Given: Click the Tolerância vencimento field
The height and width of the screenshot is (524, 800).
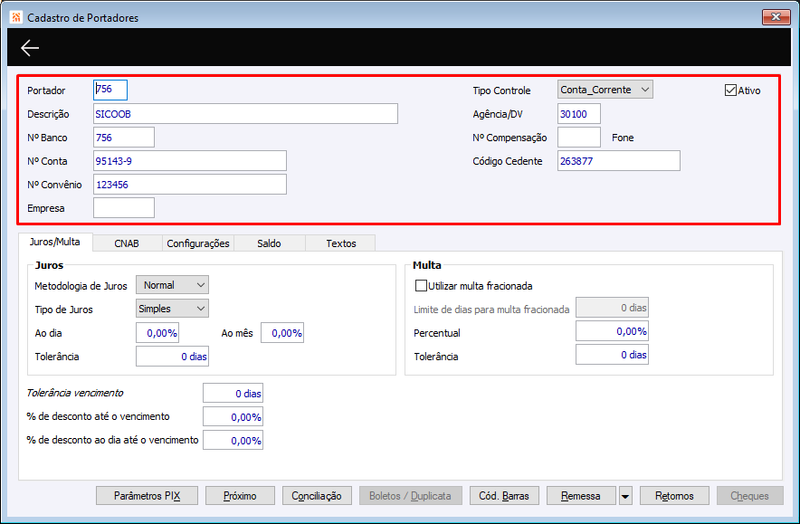Looking at the screenshot, I should tap(233, 393).
